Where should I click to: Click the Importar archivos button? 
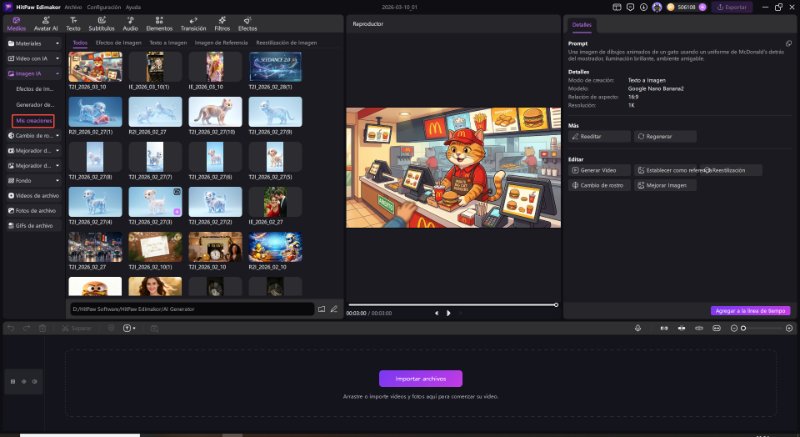point(420,378)
